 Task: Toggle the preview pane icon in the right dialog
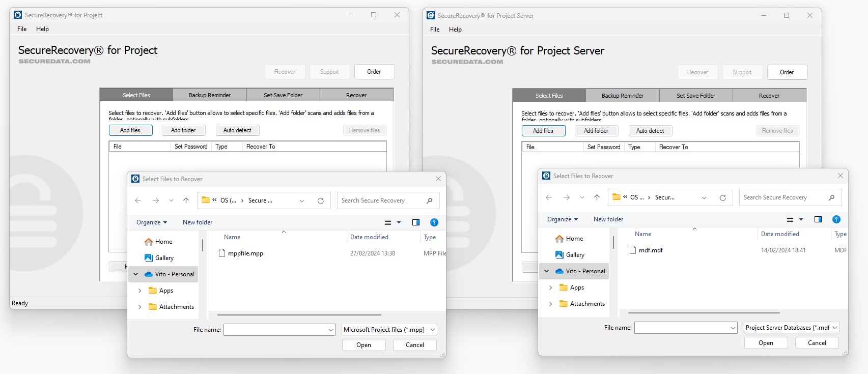[x=818, y=219]
